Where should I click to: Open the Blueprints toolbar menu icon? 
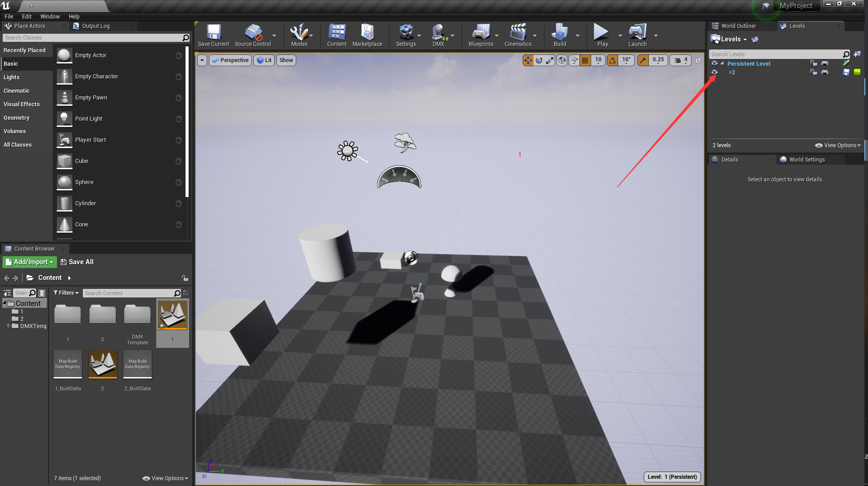[481, 35]
